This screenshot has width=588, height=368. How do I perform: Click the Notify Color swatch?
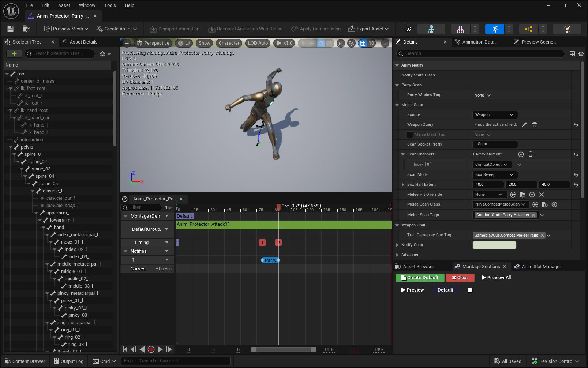tap(494, 245)
